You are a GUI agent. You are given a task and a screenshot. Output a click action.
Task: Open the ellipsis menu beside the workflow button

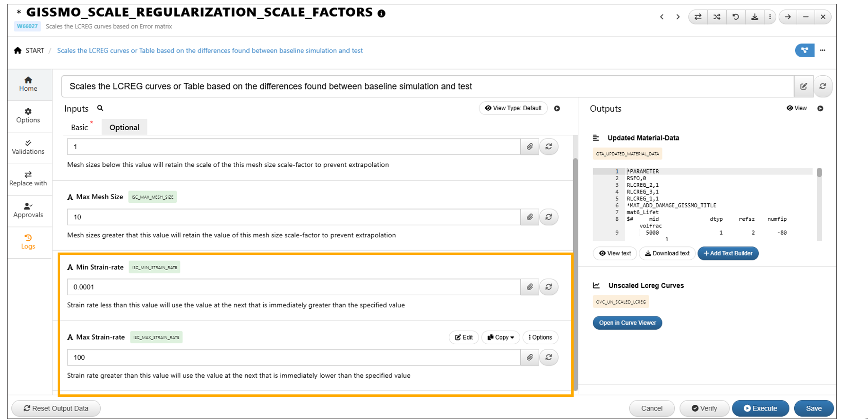tap(823, 50)
